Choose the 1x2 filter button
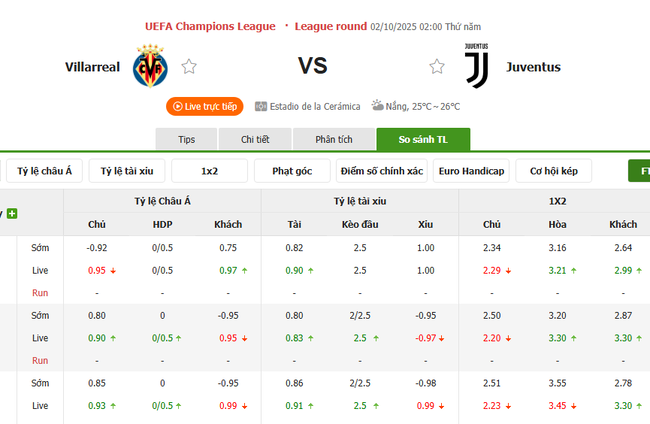 click(x=209, y=171)
